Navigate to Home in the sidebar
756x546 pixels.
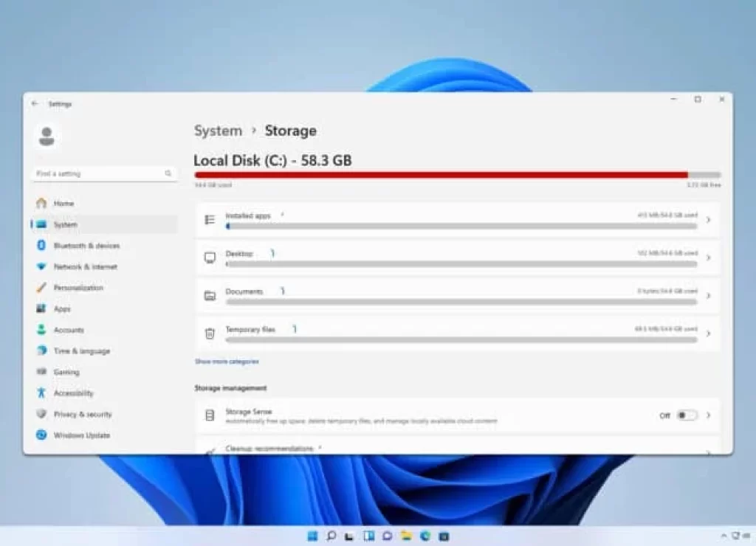63,203
